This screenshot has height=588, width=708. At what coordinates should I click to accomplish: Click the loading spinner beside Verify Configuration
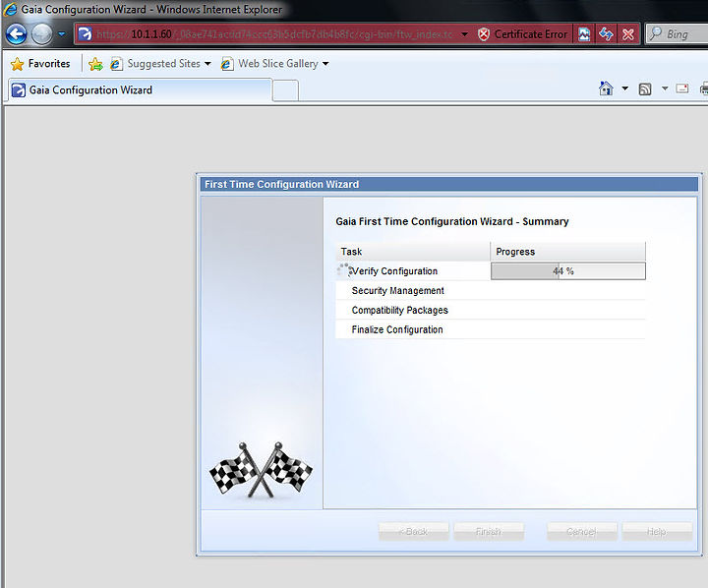[344, 270]
